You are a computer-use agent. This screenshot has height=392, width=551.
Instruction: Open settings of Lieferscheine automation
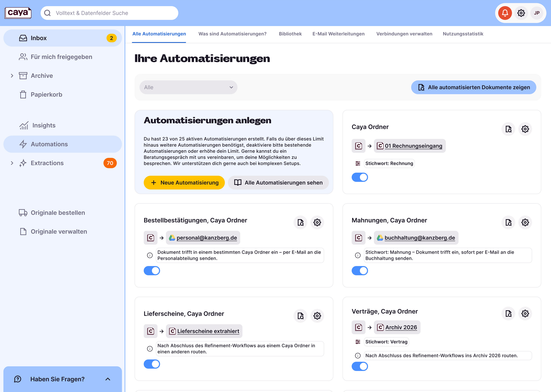point(317,316)
